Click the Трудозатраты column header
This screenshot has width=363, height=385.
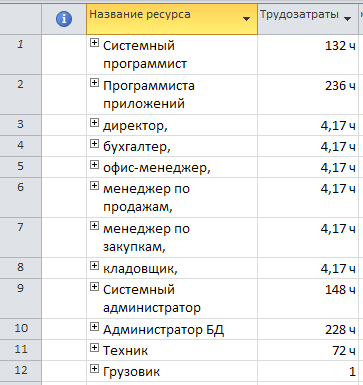[308, 19]
